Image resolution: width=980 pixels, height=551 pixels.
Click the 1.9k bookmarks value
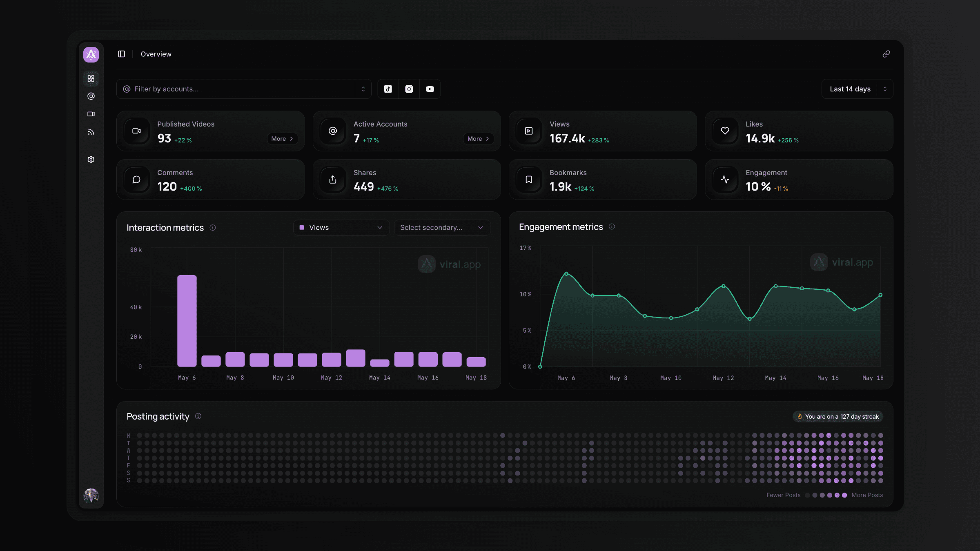click(x=560, y=187)
